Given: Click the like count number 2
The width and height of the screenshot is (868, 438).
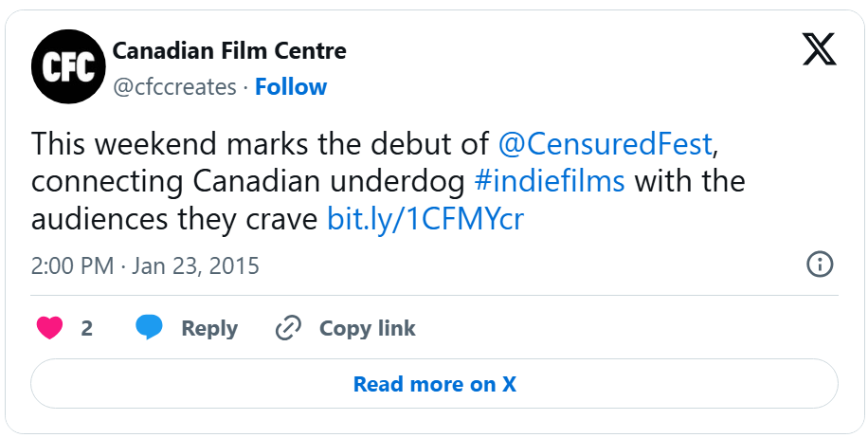Looking at the screenshot, I should [87, 328].
